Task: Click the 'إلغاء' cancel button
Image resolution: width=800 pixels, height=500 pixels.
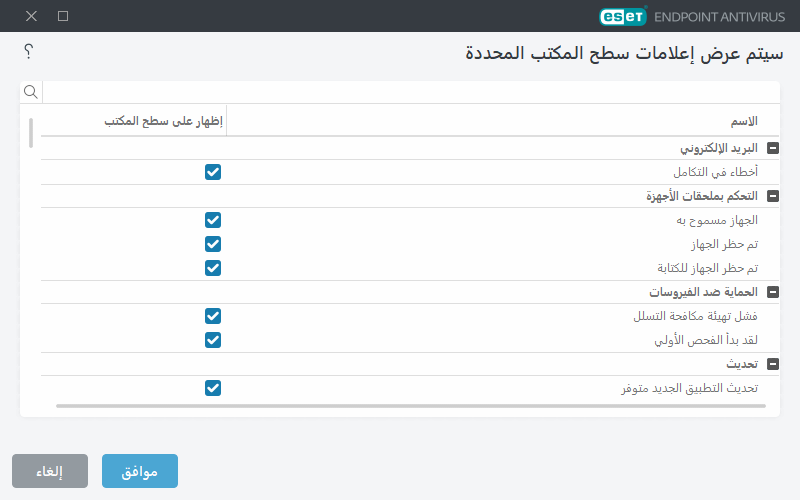Action: [50, 471]
